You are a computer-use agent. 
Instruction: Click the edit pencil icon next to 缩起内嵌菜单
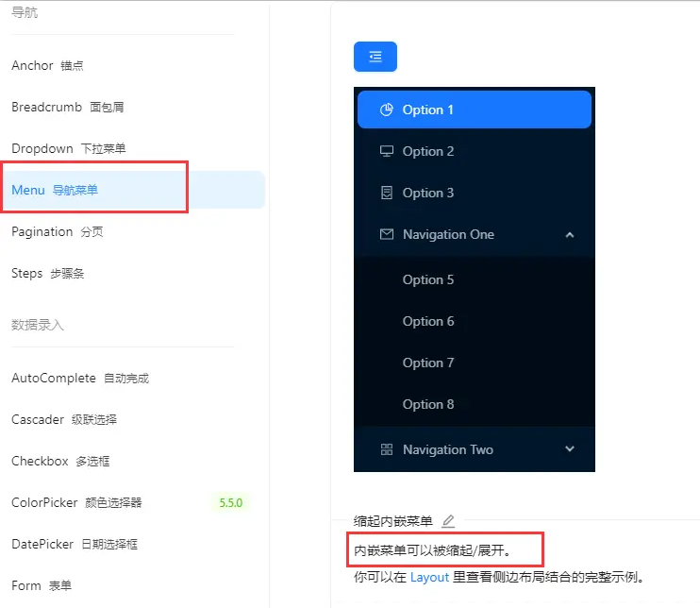tap(448, 521)
